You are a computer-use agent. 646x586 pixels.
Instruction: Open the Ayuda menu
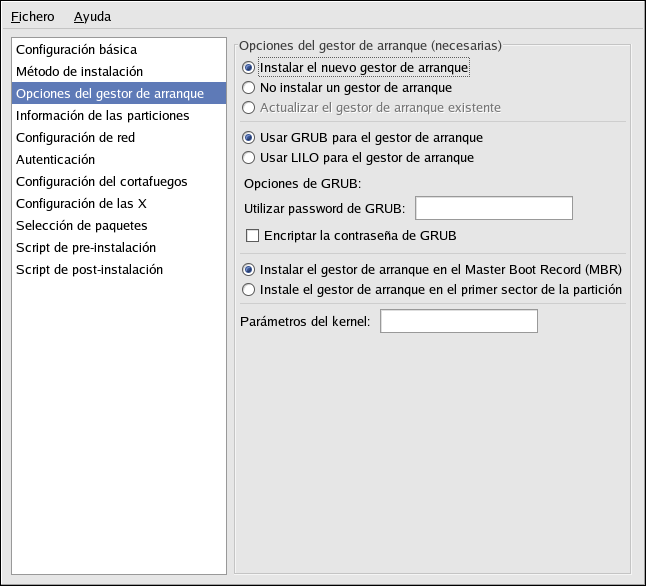[x=92, y=16]
